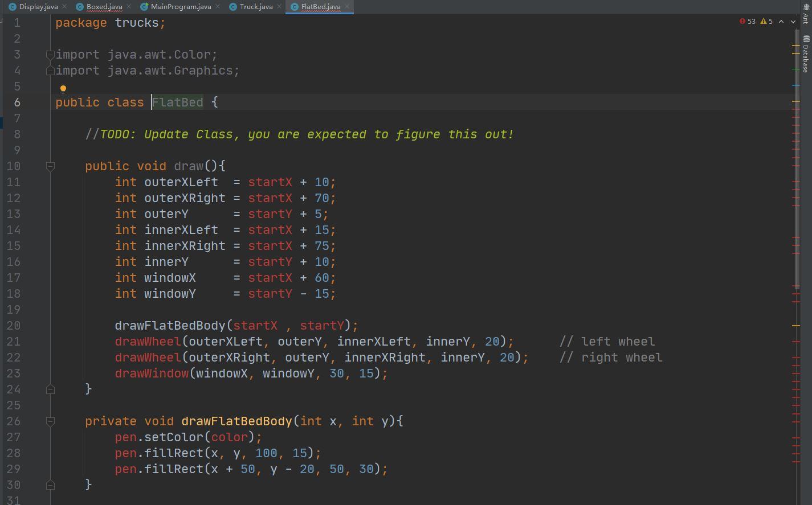This screenshot has height=505, width=812.
Task: Click the TODO comment text
Action: tap(300, 134)
